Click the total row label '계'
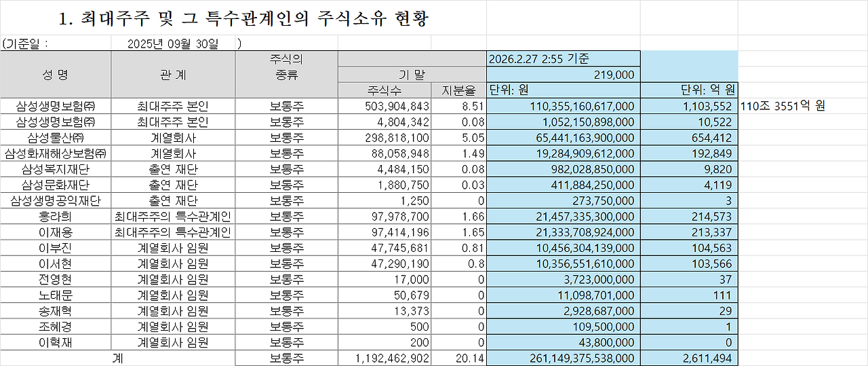Viewport: 868px width, 366px height. (x=117, y=358)
